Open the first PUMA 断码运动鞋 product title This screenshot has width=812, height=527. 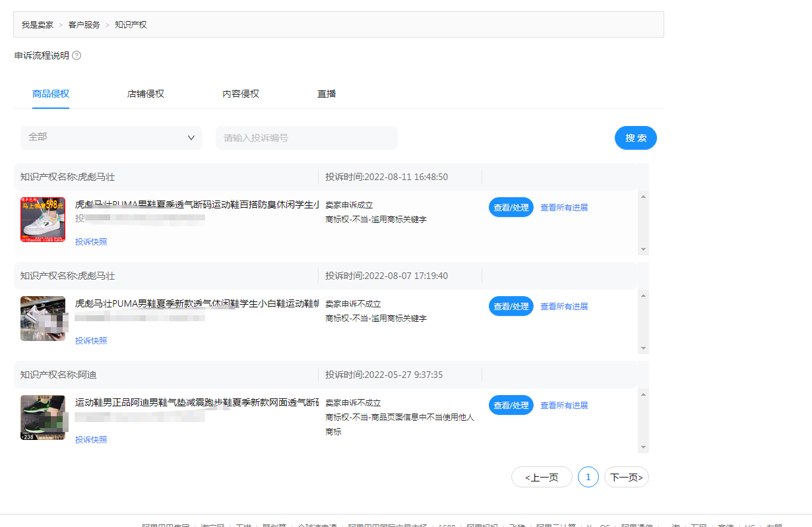(x=197, y=204)
